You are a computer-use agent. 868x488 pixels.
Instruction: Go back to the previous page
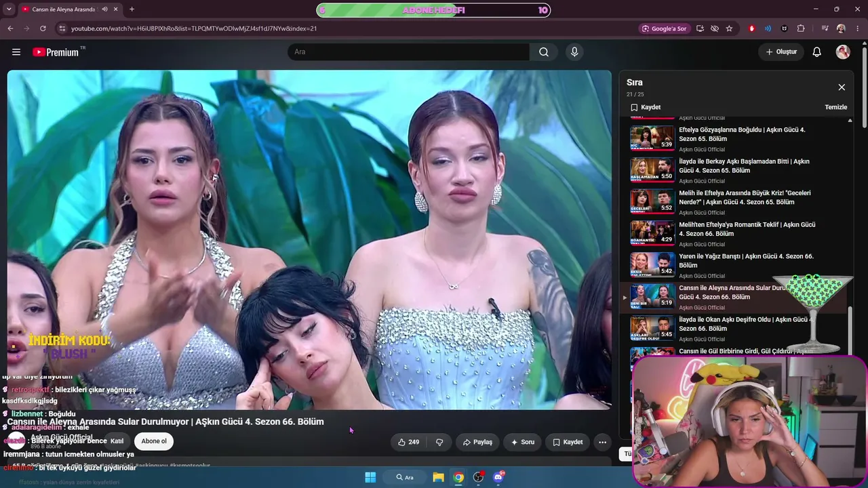[10, 28]
